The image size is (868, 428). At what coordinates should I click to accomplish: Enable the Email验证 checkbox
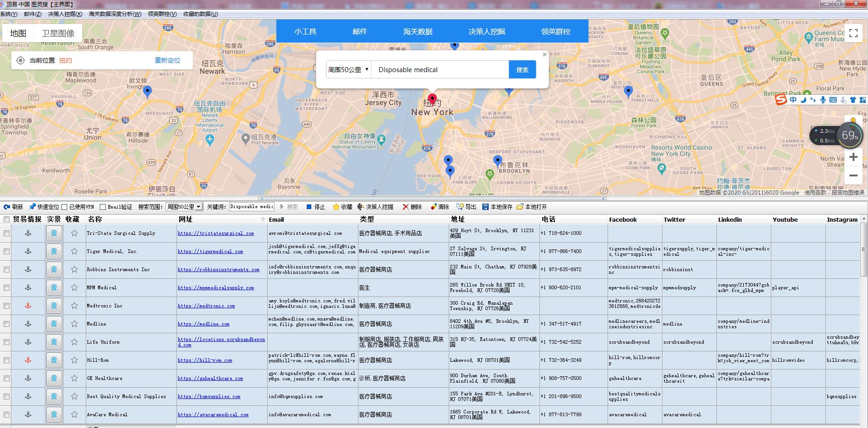103,207
